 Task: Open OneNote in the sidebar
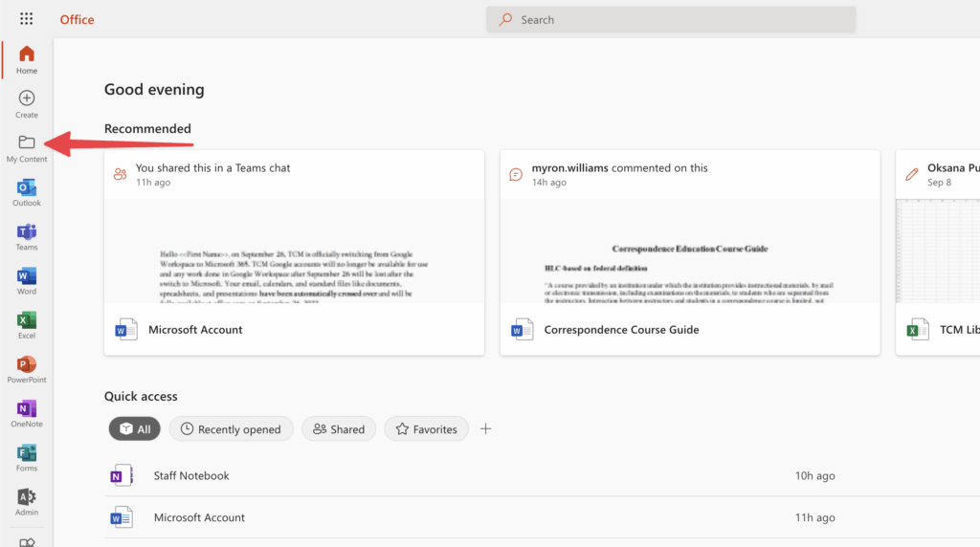pos(27,413)
